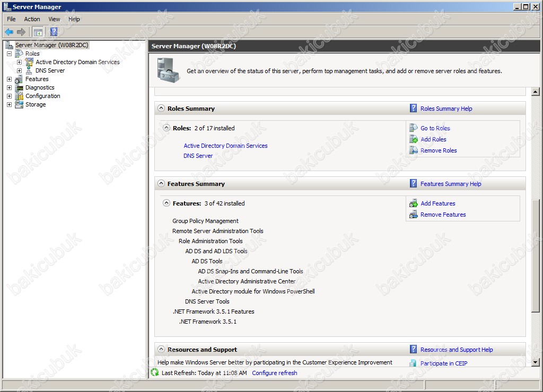Click the Roles node icon in tree

point(19,54)
